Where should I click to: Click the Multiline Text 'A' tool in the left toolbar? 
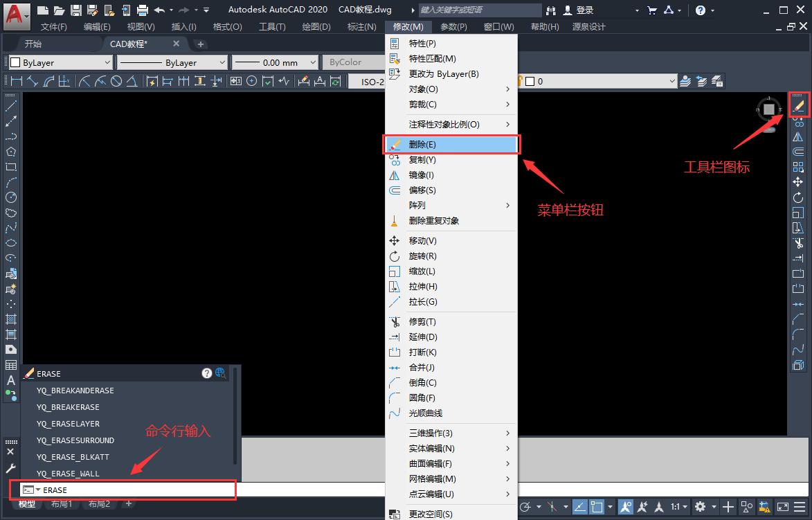click(x=11, y=380)
